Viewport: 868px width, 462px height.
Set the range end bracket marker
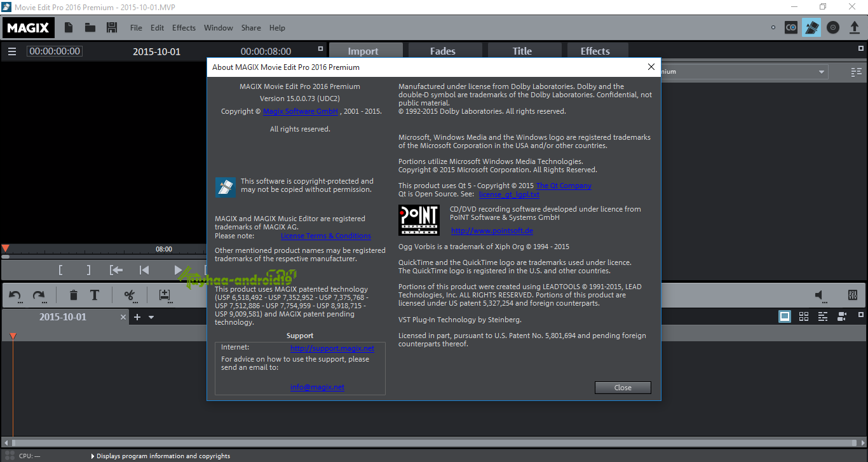[x=88, y=270]
